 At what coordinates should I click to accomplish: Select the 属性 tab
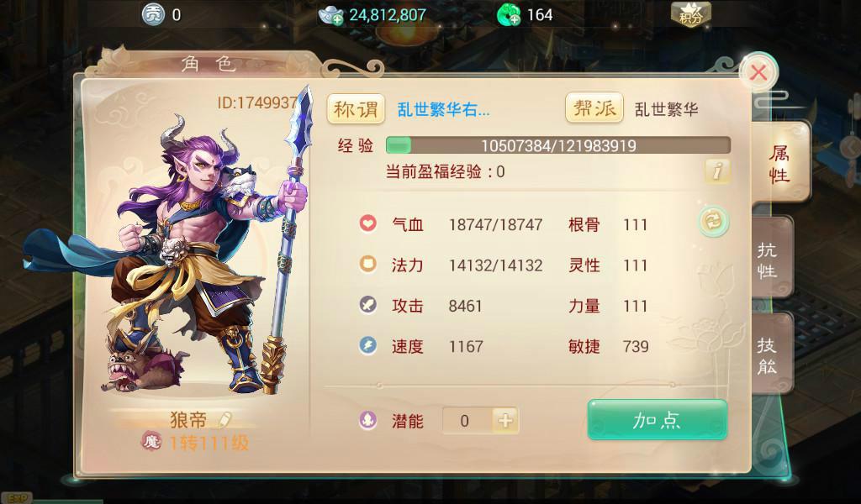click(x=779, y=164)
